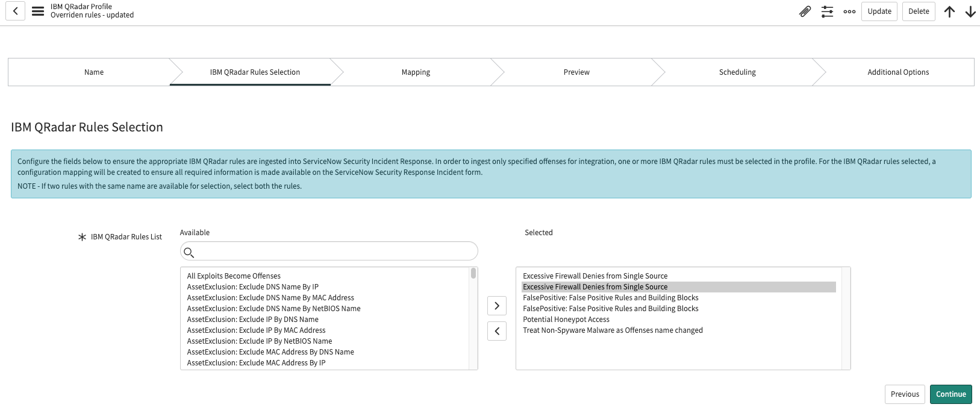Go to the Mapping step
980x407 pixels.
point(416,72)
